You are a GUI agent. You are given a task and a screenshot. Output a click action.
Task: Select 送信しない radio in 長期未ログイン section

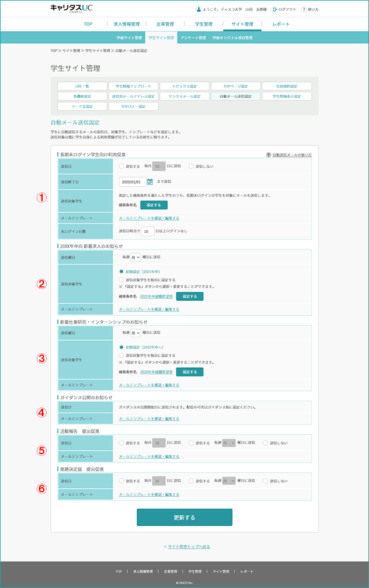click(191, 166)
